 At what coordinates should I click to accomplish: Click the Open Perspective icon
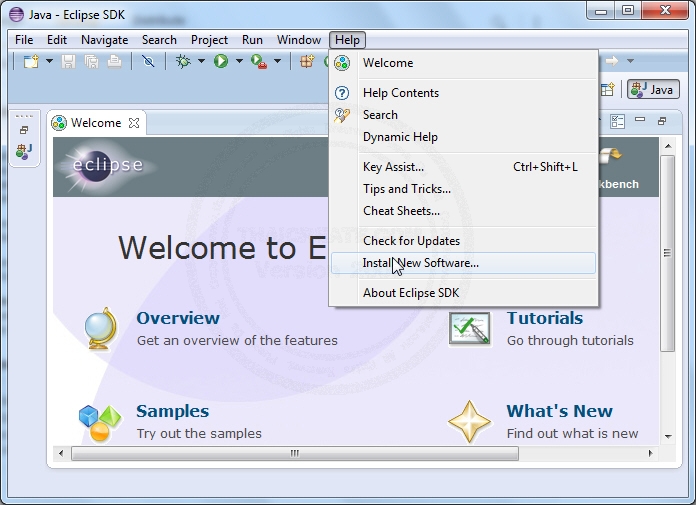pos(608,89)
